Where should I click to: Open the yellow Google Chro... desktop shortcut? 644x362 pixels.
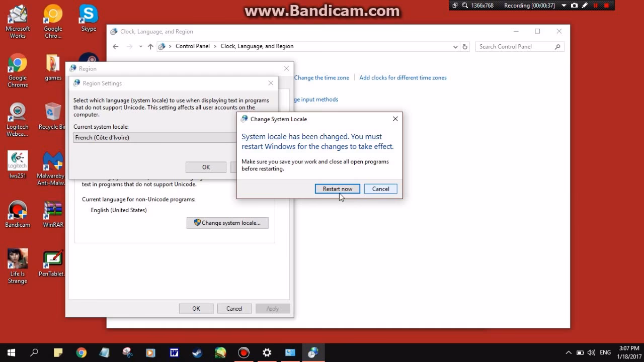coord(53,22)
